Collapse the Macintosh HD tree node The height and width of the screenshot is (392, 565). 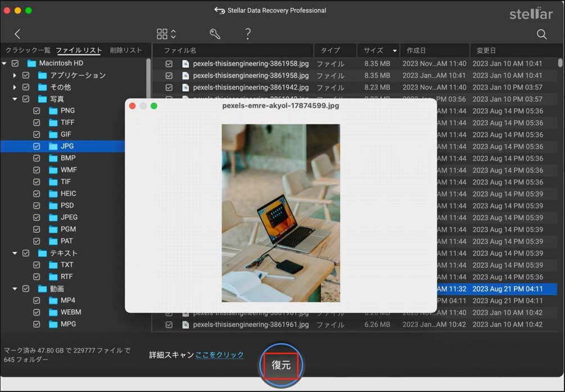coord(6,63)
